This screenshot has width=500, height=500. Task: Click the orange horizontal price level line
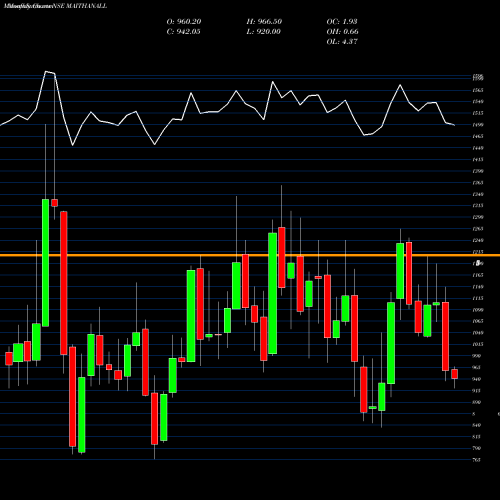(x=250, y=255)
